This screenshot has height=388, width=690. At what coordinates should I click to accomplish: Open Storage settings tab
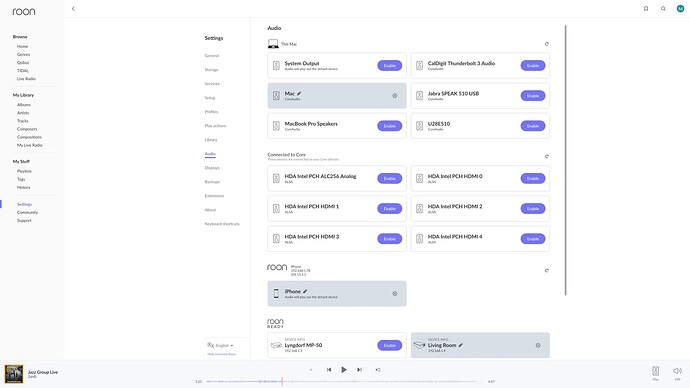[211, 70]
